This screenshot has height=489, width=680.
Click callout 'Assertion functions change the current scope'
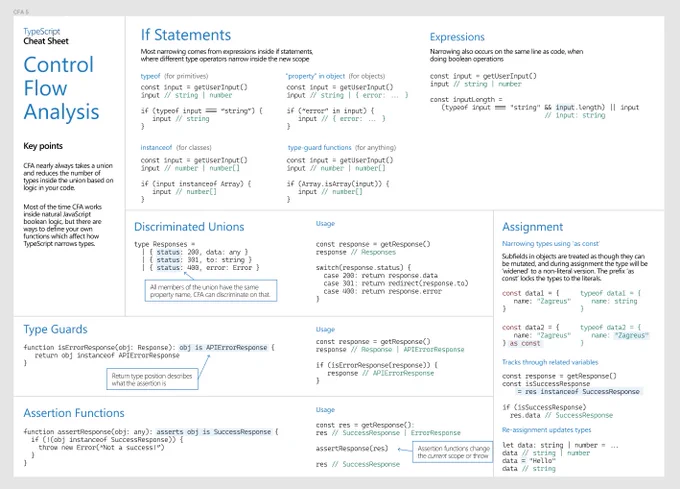tap(453, 452)
